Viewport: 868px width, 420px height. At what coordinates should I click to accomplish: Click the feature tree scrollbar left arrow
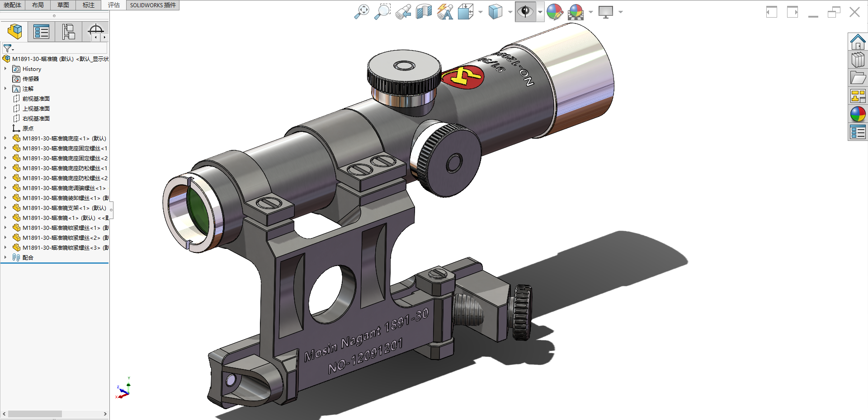[4, 414]
